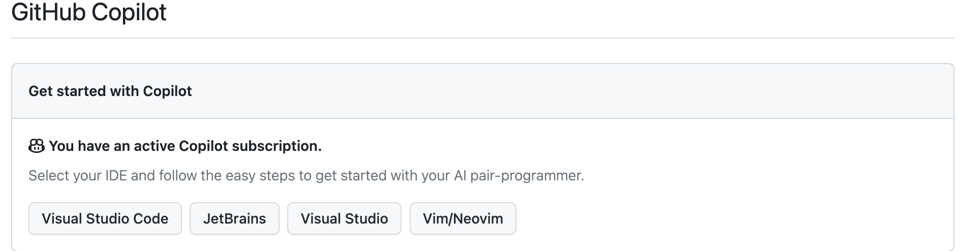Open the Vim/Neovim setup steps
The height and width of the screenshot is (251, 980).
point(463,218)
